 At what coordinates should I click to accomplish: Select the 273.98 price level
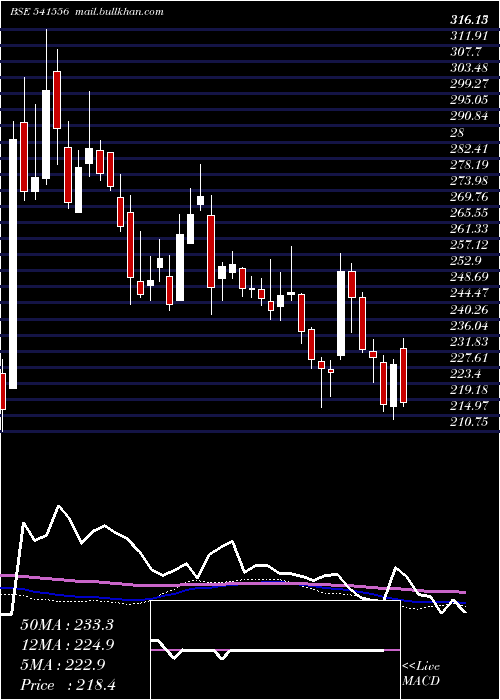tap(469, 181)
